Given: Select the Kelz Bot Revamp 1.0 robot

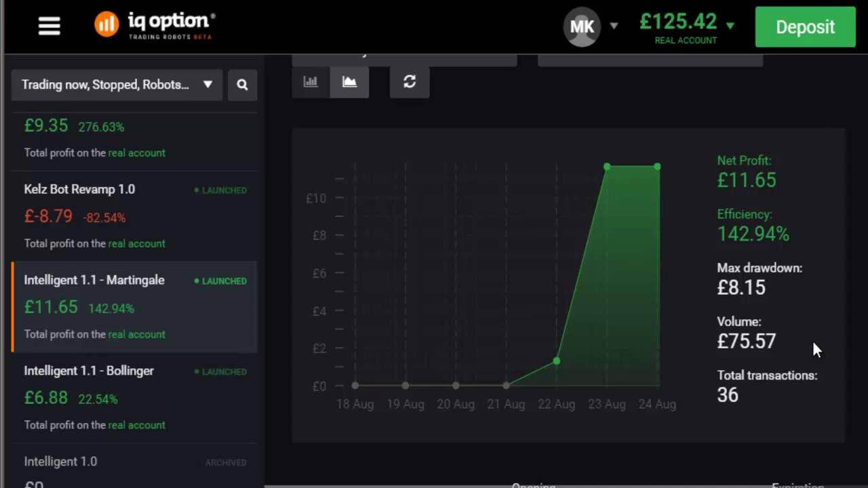Looking at the screenshot, I should (134, 216).
